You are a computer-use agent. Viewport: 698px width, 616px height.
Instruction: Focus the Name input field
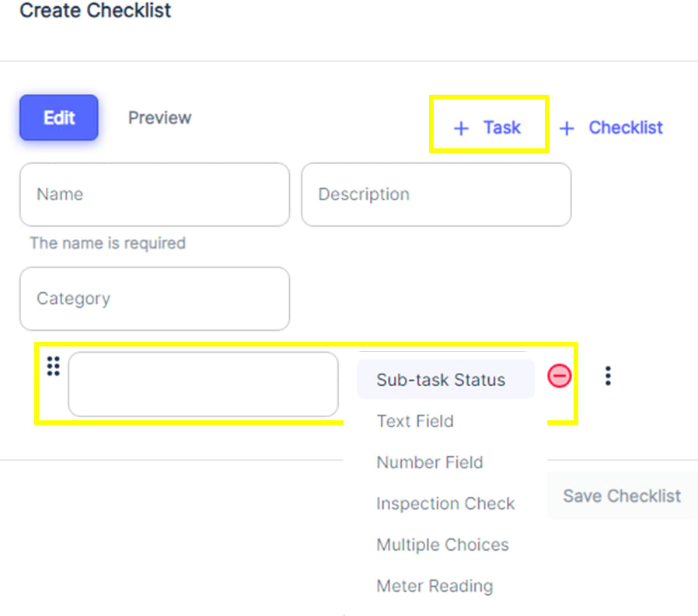(155, 195)
